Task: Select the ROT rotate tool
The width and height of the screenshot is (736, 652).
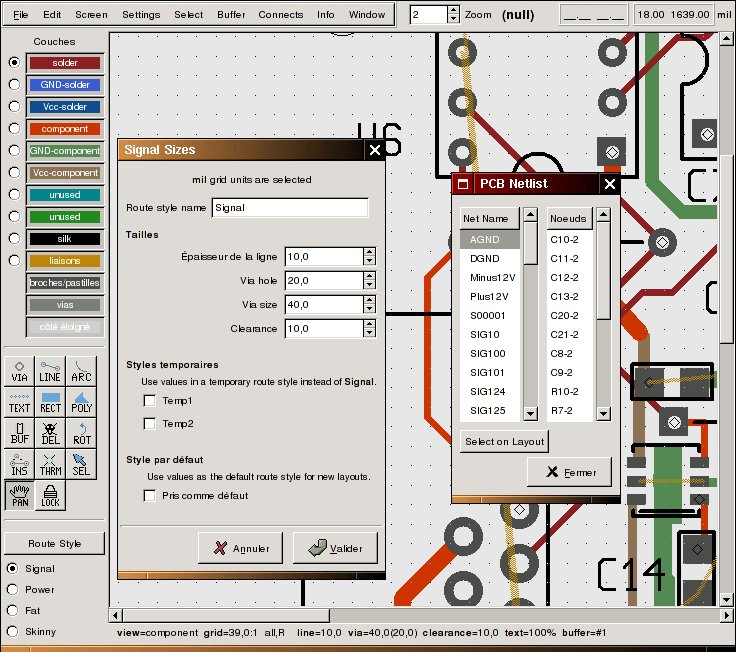Action: 81,433
